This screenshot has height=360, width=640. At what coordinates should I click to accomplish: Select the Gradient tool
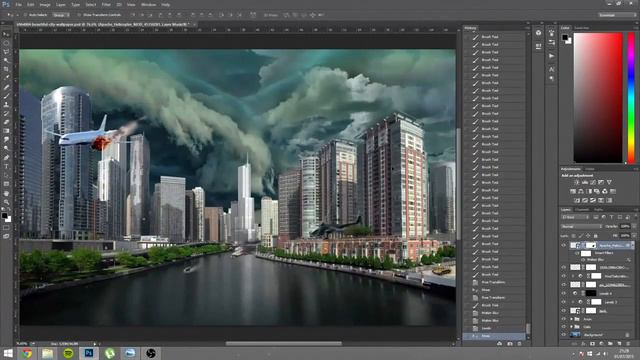tap(6, 131)
